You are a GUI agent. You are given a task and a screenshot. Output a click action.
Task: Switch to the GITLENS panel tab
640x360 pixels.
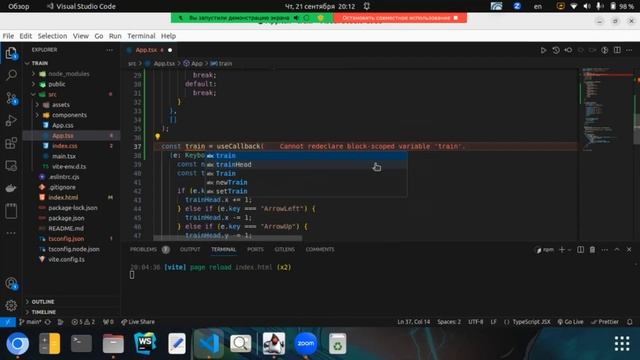[x=284, y=249]
